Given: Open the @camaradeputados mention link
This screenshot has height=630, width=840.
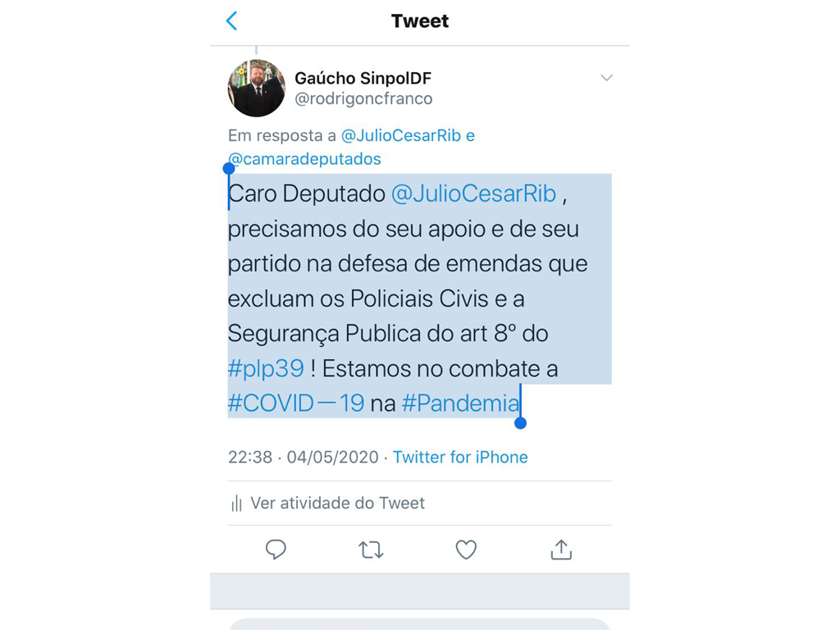Looking at the screenshot, I should click(304, 159).
